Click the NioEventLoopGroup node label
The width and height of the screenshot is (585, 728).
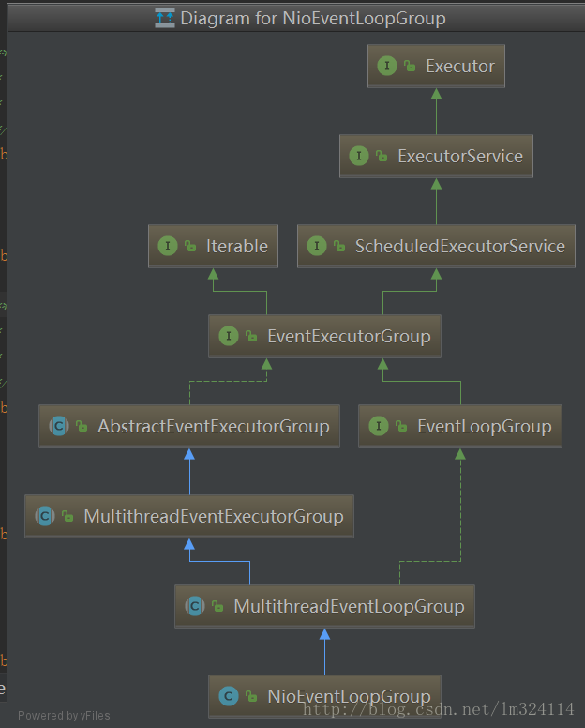(350, 696)
